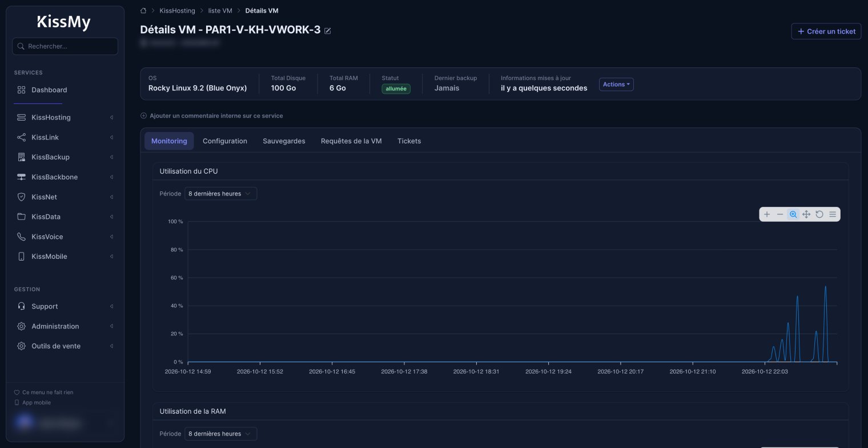Click the allumée status badge
This screenshot has height=448, width=868.
pos(396,89)
